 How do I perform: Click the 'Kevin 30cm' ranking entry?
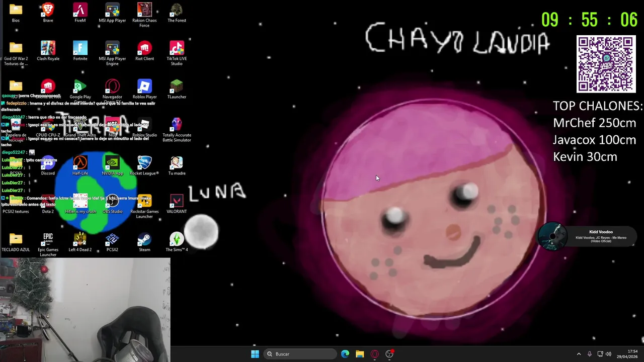point(585,157)
